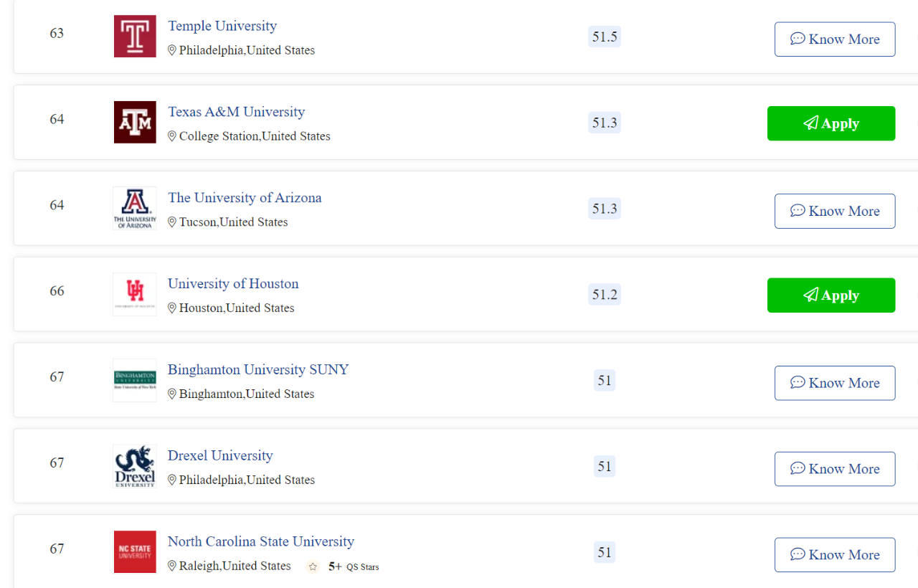
Task: Open the Temple University link
Action: tap(222, 26)
